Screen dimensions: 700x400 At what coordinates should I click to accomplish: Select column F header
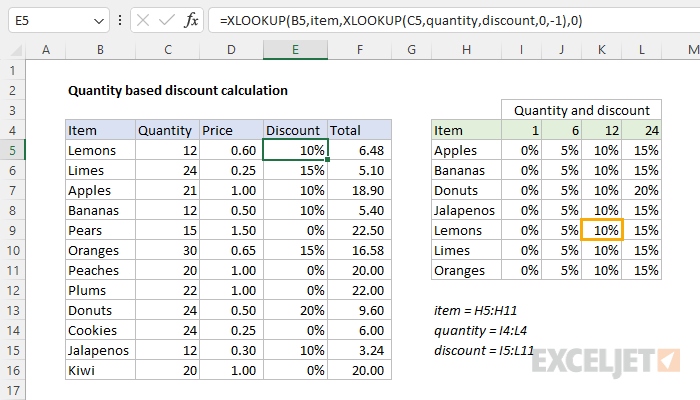[360, 50]
